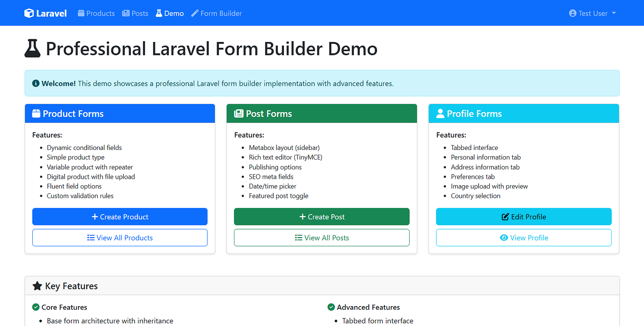The width and height of the screenshot is (644, 326).
Task: Click 'Base form architecture with inheritance' item
Action: point(110,321)
